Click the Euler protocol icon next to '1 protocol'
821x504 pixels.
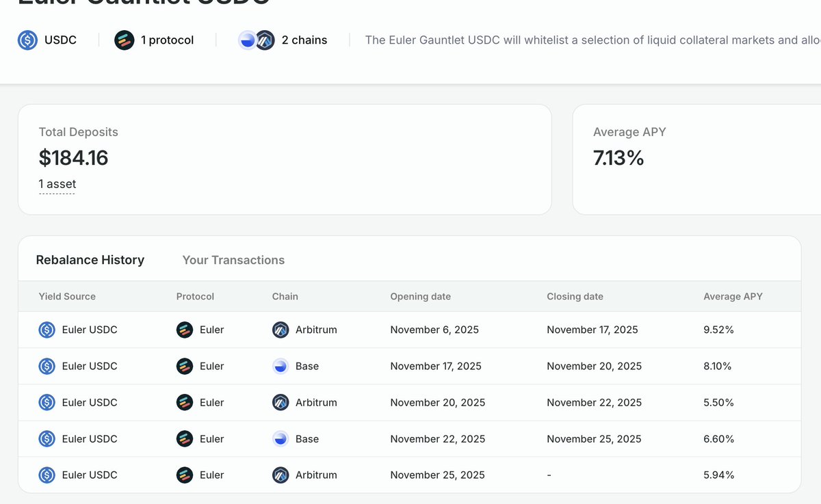tap(124, 40)
